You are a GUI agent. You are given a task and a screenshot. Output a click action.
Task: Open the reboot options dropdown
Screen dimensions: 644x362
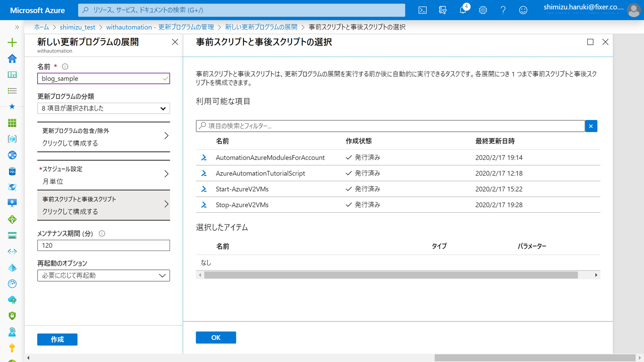coord(103,275)
